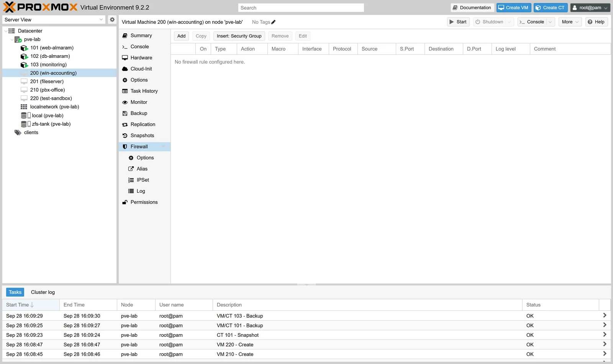Switch to the Cluster log tab
Screen dimensions: 613x364
pos(43,292)
